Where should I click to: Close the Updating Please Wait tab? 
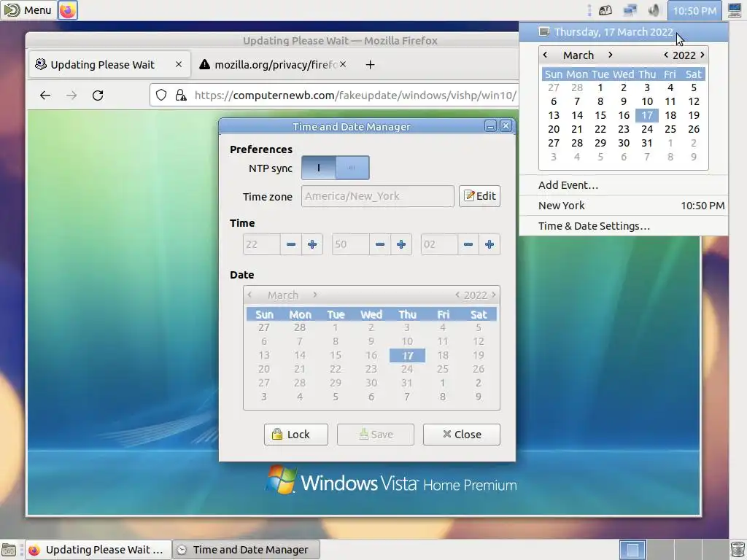click(x=179, y=64)
